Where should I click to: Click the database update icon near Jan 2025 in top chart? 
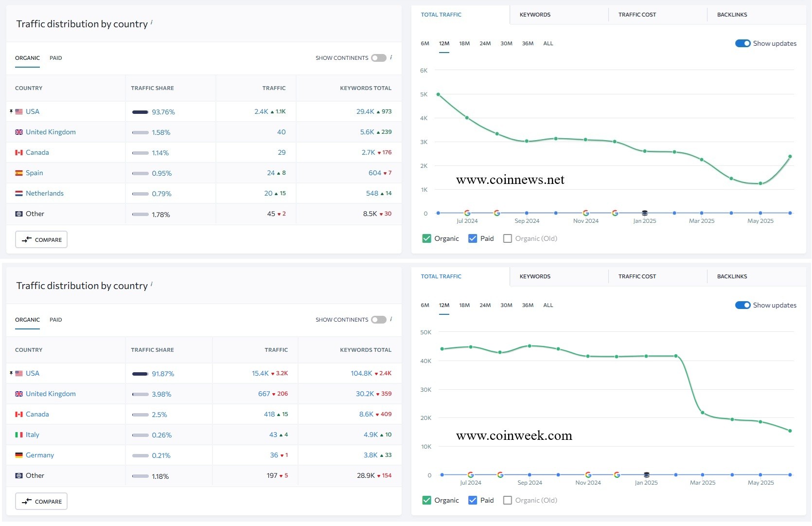tap(645, 213)
